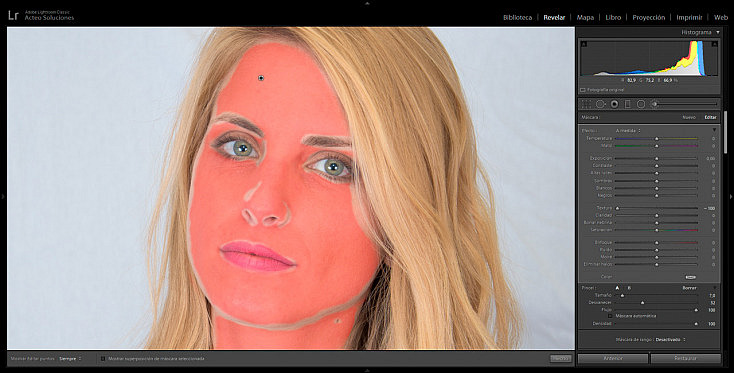Collapse the Efecto sliders disclosure triangle
Image resolution: width=734 pixels, height=373 pixels.
(x=714, y=130)
